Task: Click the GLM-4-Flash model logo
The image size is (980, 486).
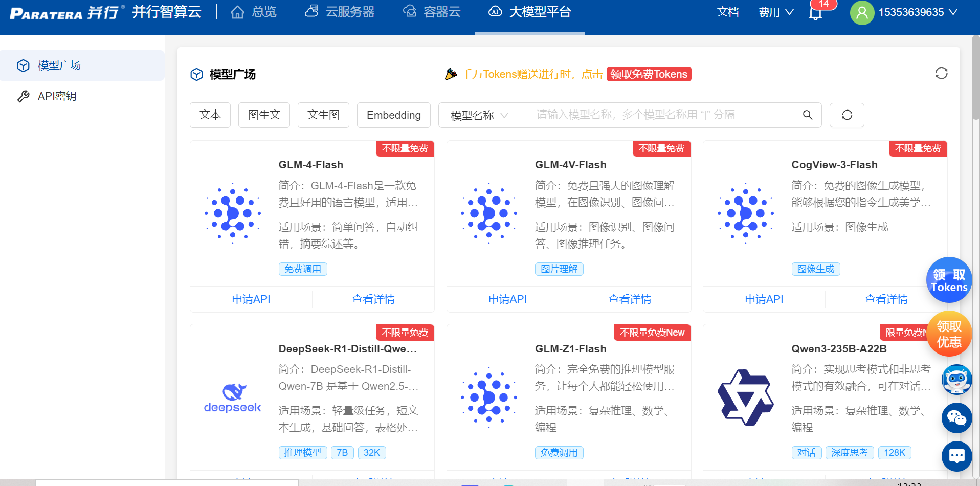Action: [233, 213]
